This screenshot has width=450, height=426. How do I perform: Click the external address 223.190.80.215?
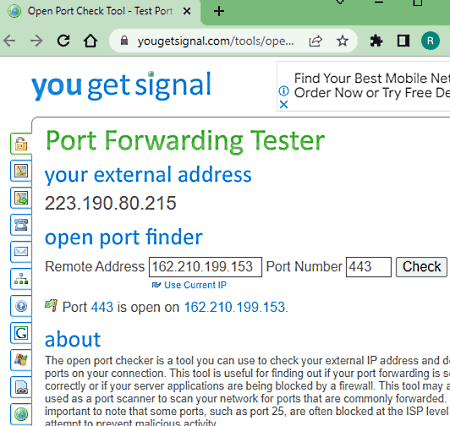(110, 203)
